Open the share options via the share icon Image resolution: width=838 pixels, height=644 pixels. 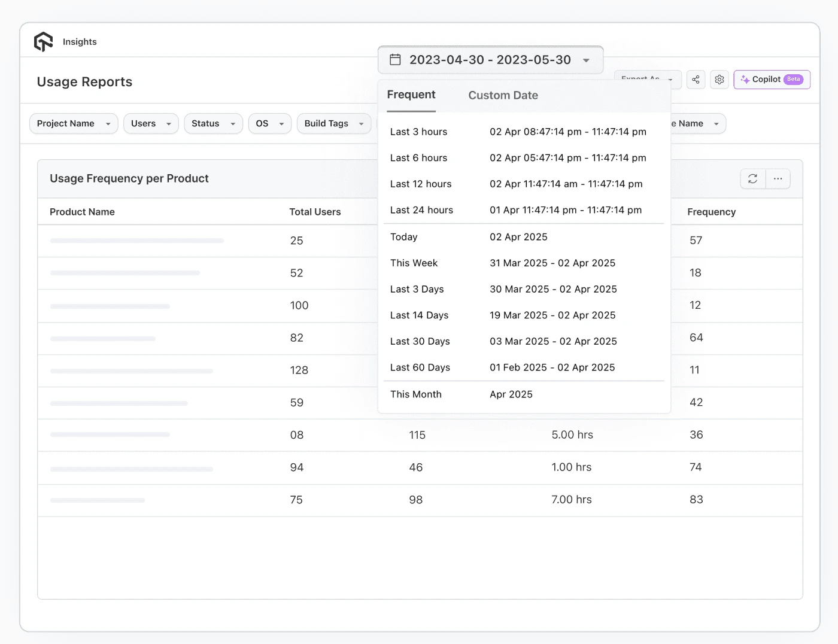pyautogui.click(x=696, y=79)
